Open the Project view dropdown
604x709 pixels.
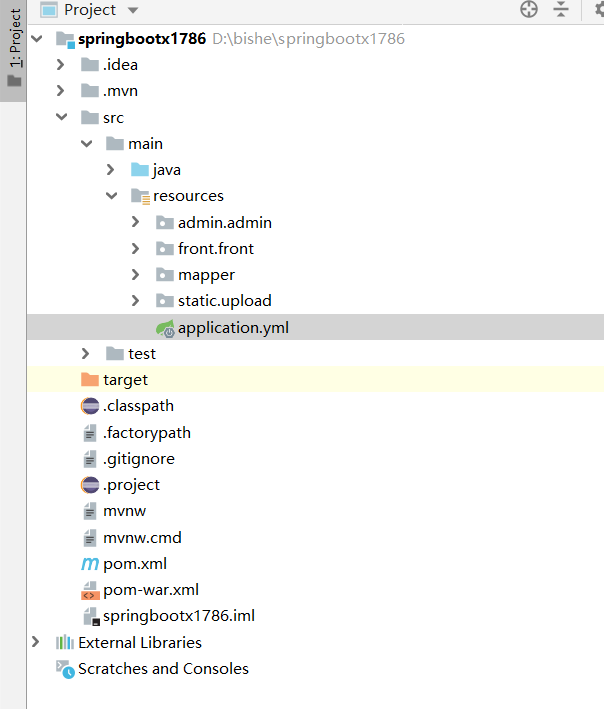[134, 10]
